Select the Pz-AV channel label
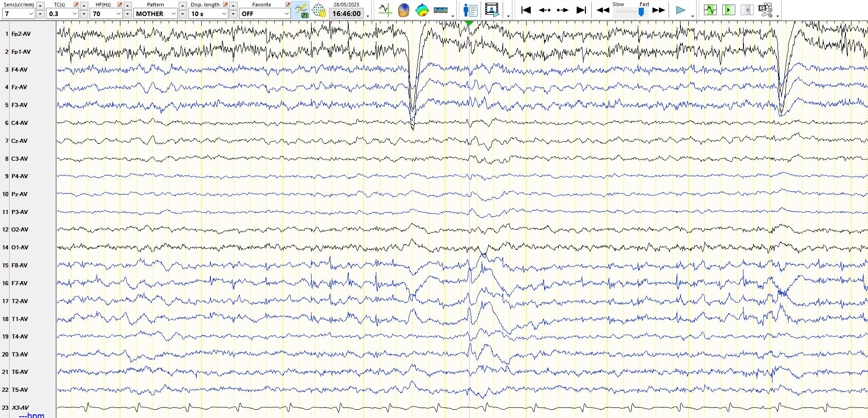The image size is (868, 418). [19, 194]
